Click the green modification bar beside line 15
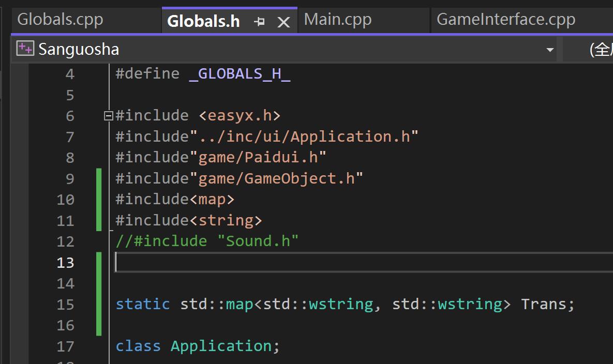The height and width of the screenshot is (364, 613). (x=99, y=304)
